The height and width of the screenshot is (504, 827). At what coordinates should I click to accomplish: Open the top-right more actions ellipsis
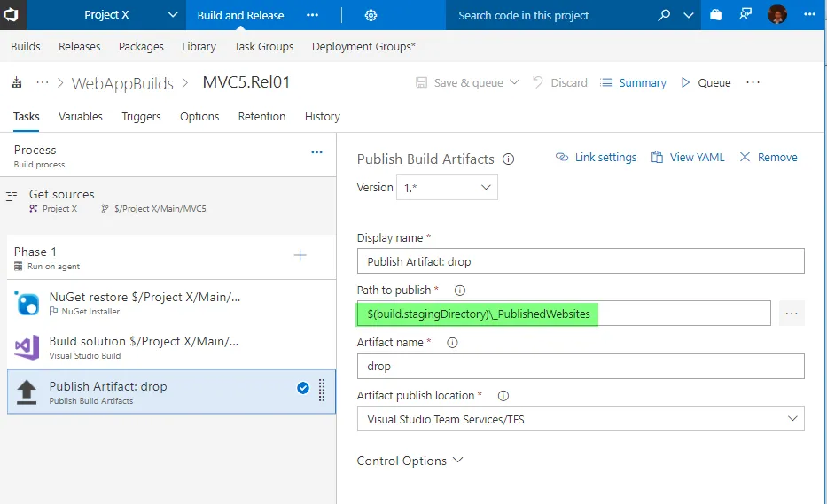809,15
